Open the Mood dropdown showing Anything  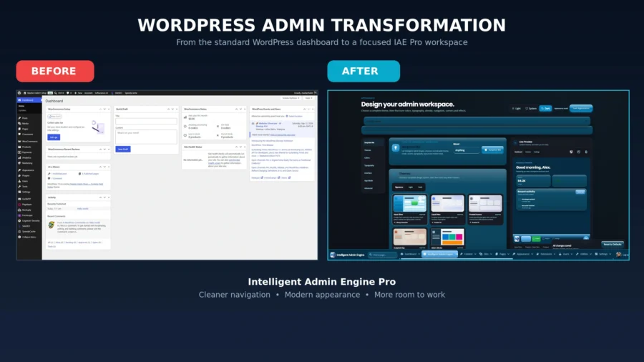pyautogui.click(x=467, y=150)
